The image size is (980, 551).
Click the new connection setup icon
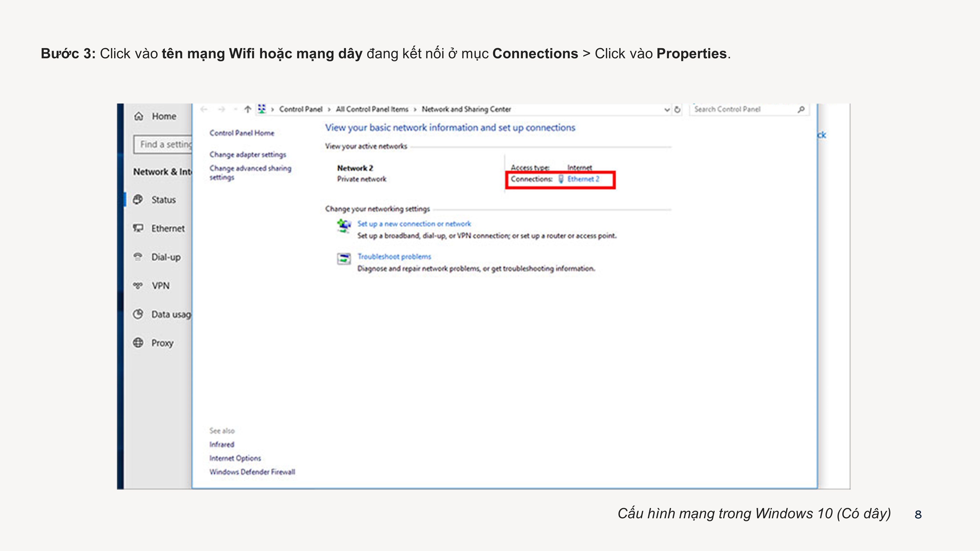coord(344,226)
